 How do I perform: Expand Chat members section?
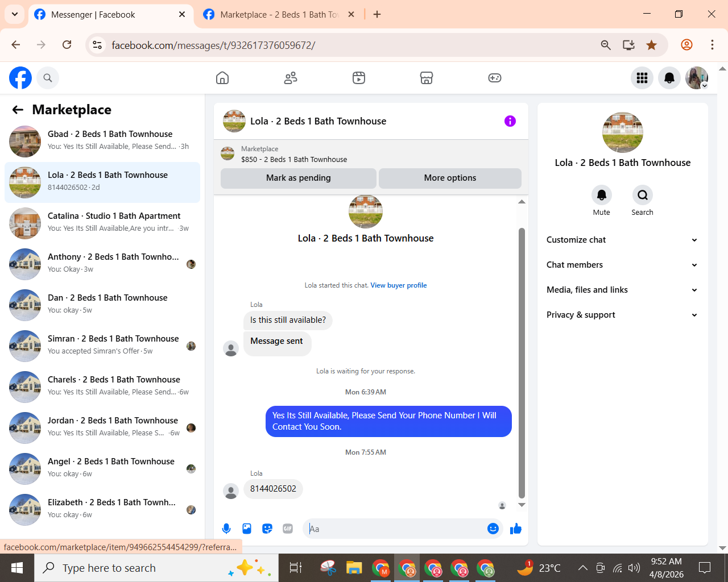pos(622,265)
